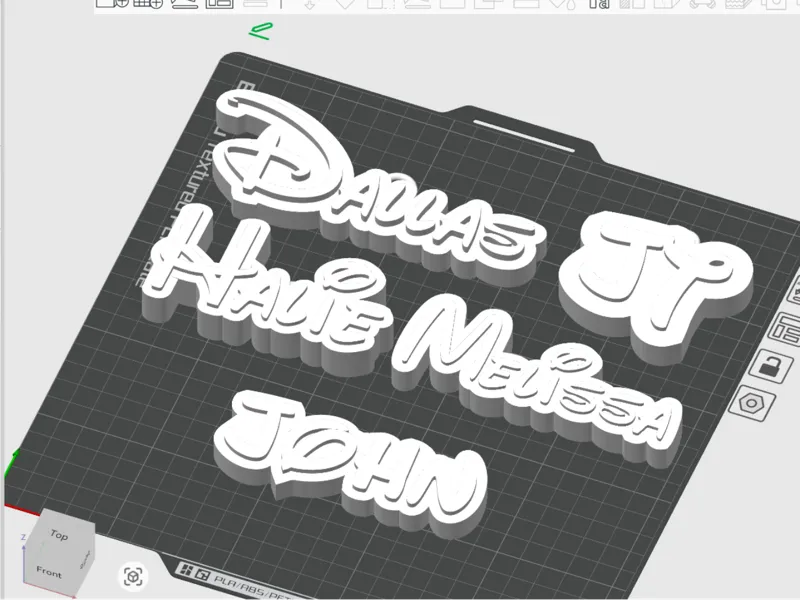The width and height of the screenshot is (800, 600).
Task: Select the John name model
Action: 352,459
